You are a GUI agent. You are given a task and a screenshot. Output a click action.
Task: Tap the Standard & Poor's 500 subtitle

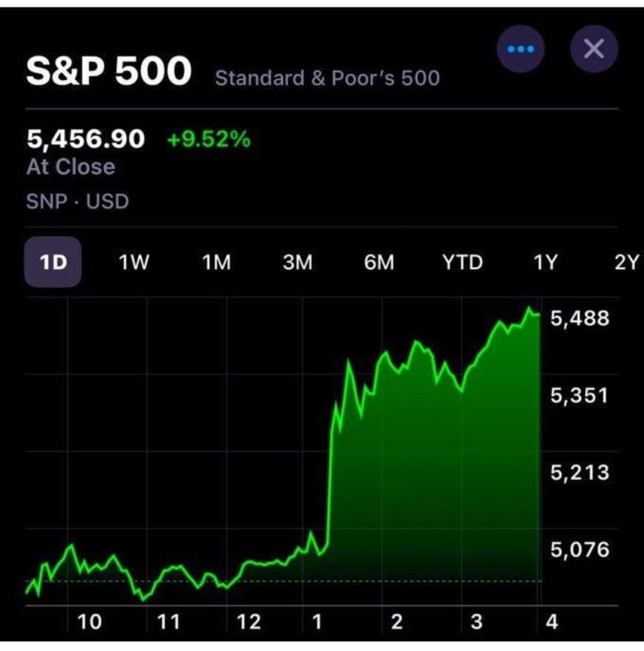coord(327,78)
